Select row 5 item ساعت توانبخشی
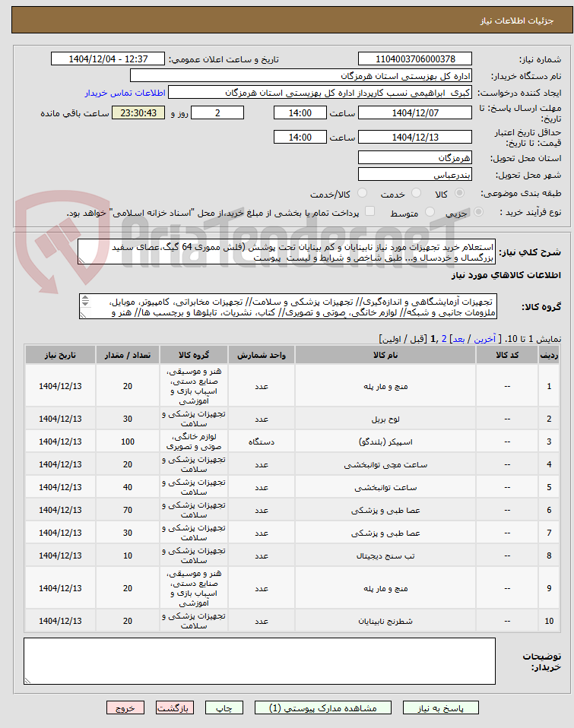The height and width of the screenshot is (728, 574). (385, 488)
